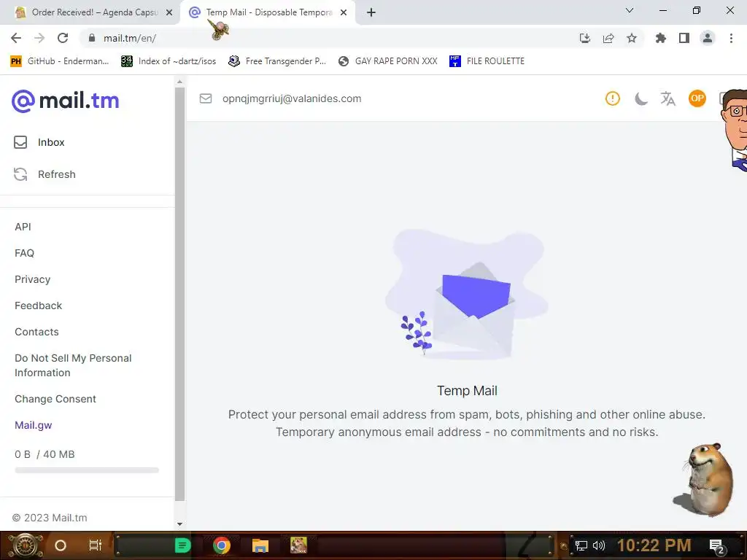The width and height of the screenshot is (747, 560).
Task: Toggle Chrome side panel
Action: click(684, 38)
